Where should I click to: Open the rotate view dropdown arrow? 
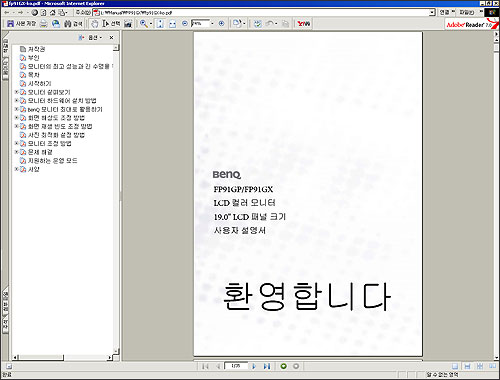pyautogui.click(x=244, y=24)
